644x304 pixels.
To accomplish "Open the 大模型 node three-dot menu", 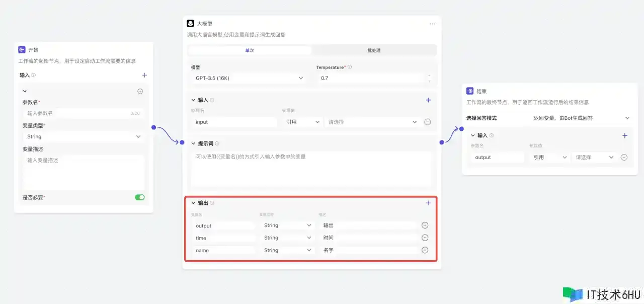I will tap(432, 24).
